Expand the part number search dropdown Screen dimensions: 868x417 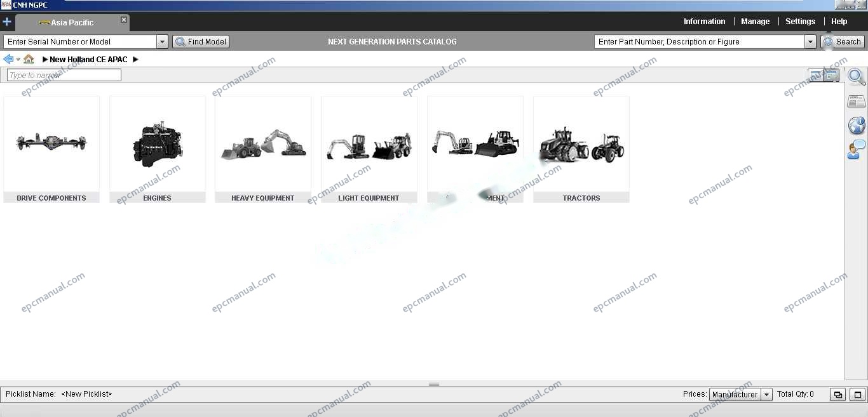[x=810, y=42]
